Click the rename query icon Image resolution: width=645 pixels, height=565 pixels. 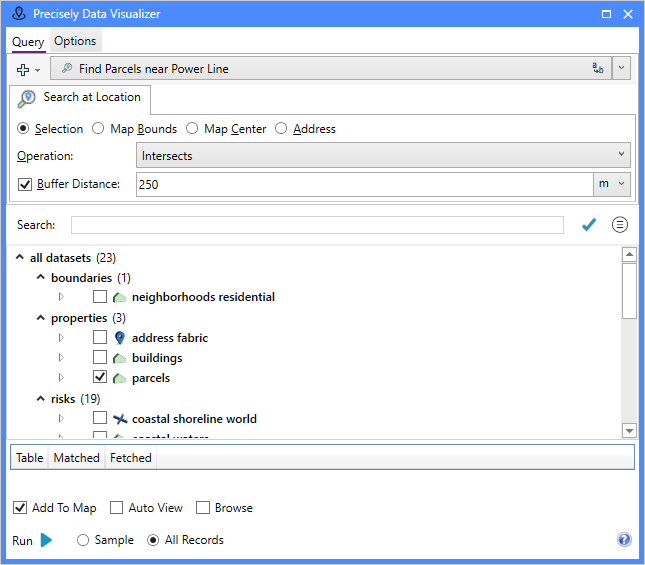pyautogui.click(x=598, y=68)
